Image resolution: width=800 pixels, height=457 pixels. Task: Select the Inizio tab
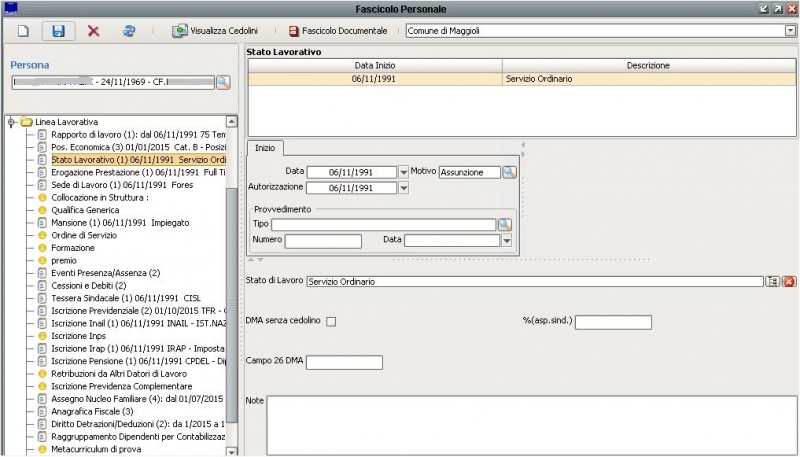(265, 147)
